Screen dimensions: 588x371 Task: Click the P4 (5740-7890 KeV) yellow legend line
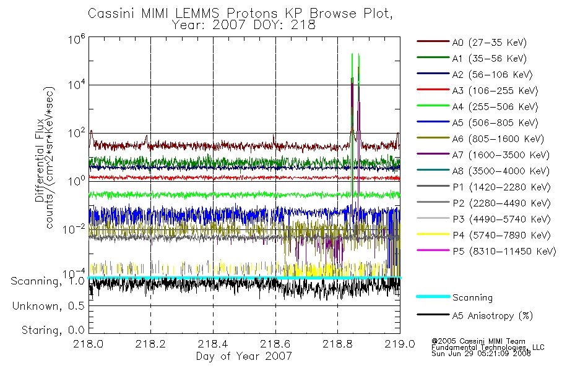[433, 234]
